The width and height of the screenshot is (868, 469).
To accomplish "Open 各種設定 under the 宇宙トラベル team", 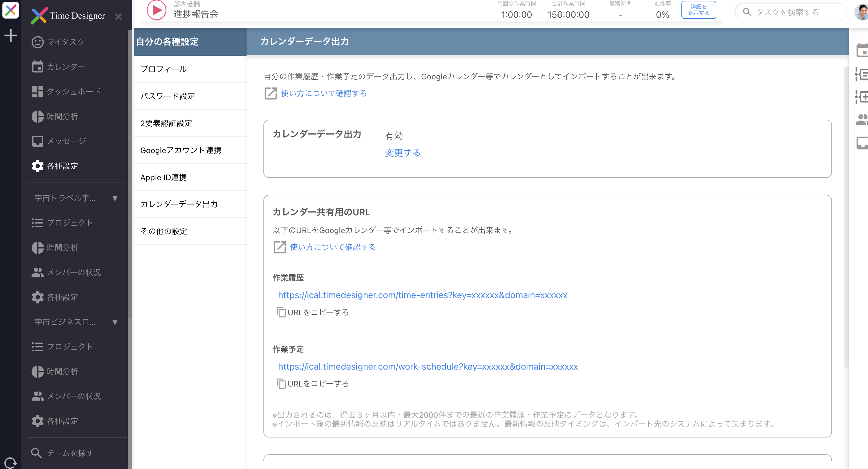I will coord(55,297).
